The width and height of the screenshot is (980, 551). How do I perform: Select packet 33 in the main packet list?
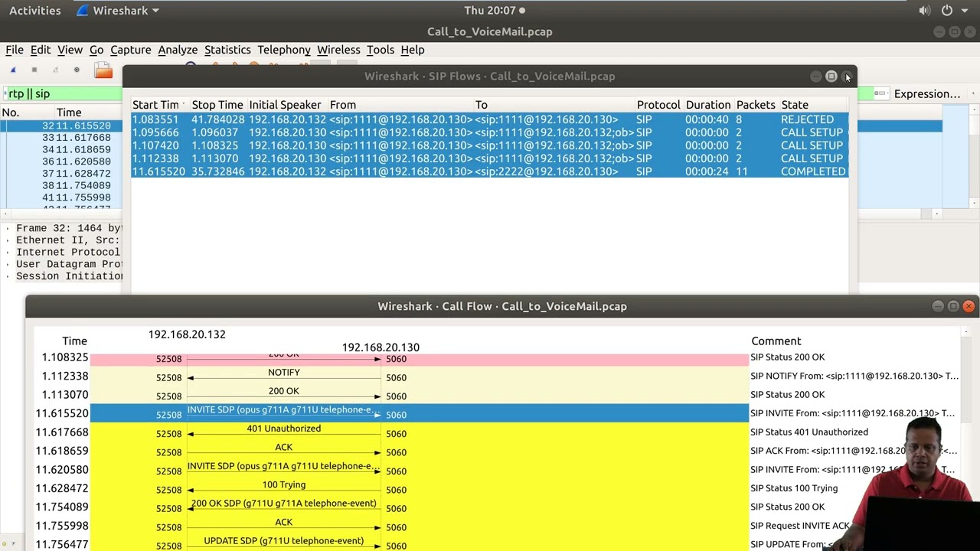(x=61, y=138)
